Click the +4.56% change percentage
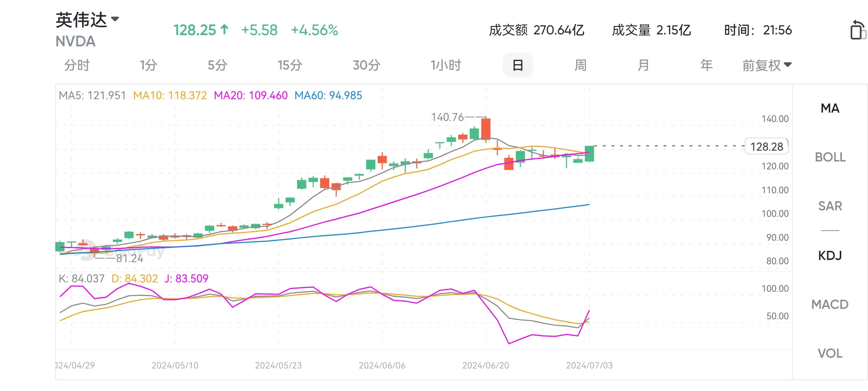This screenshot has height=391, width=868. click(x=314, y=30)
